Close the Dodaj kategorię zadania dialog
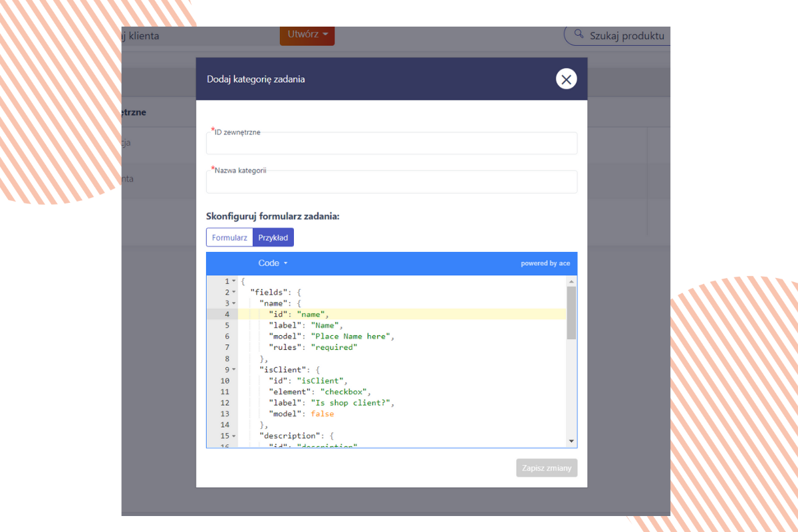Image resolution: width=798 pixels, height=532 pixels. 567,79
